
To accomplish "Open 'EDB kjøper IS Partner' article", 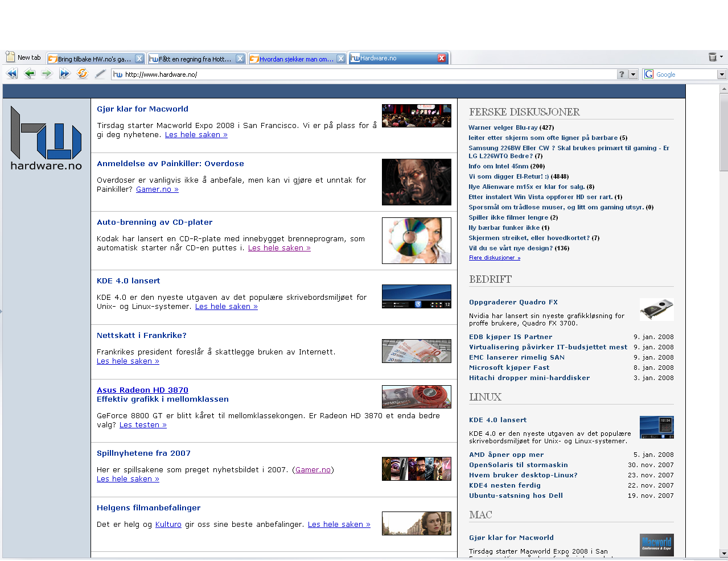I will click(511, 337).
